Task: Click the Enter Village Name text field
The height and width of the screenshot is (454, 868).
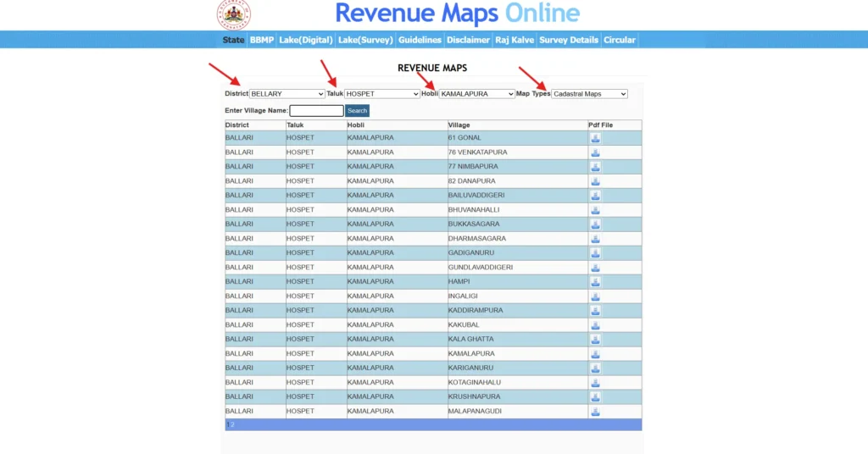Action: 316,111
